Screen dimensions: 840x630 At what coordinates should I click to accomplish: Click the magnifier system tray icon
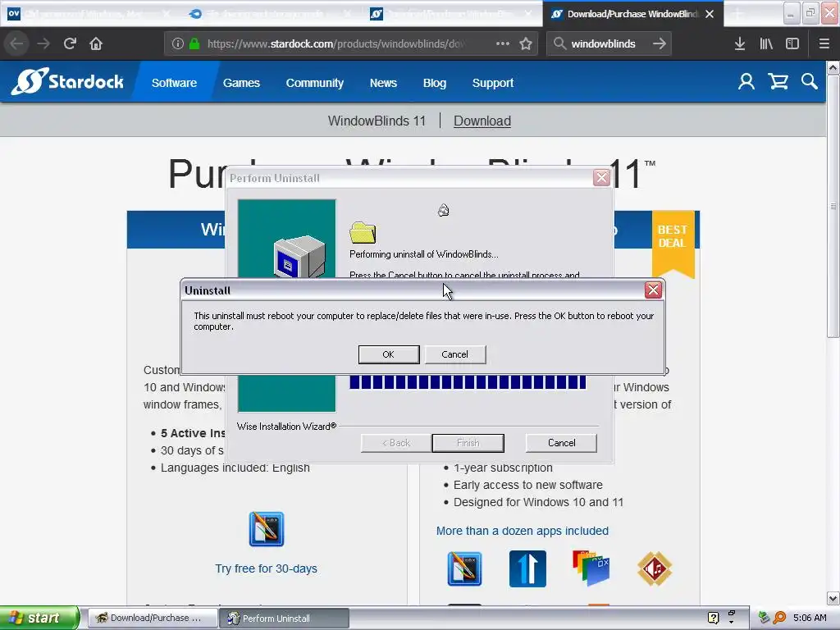pyautogui.click(x=779, y=618)
